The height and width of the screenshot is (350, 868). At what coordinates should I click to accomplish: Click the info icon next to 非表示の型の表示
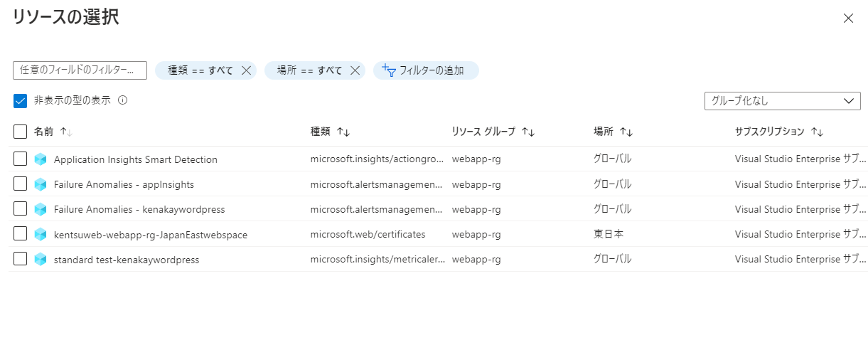tap(122, 100)
